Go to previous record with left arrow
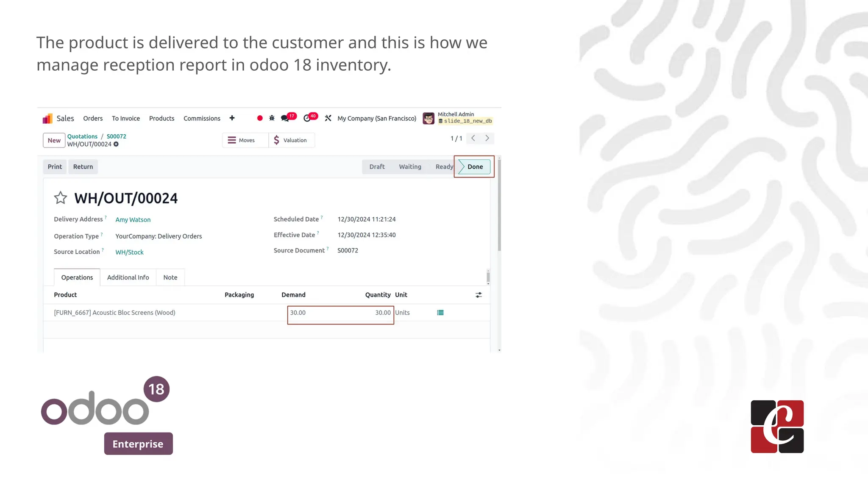Image resolution: width=868 pixels, height=488 pixels. (x=473, y=138)
